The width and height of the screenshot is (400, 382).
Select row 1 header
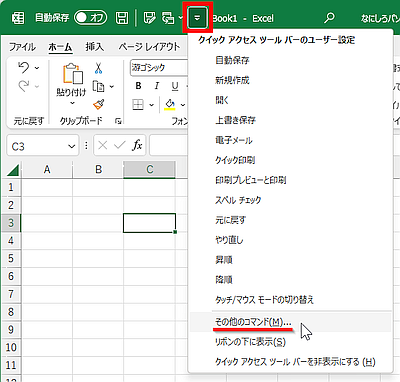click(11, 187)
